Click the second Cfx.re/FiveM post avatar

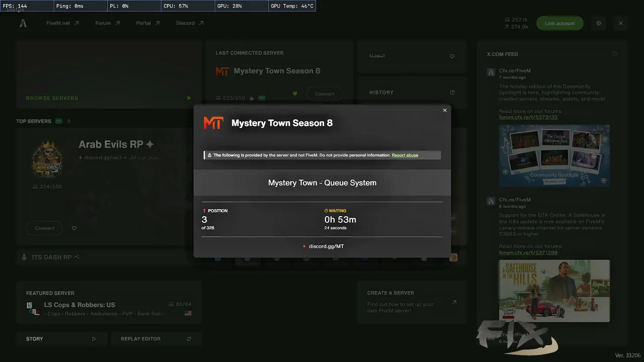[491, 201]
